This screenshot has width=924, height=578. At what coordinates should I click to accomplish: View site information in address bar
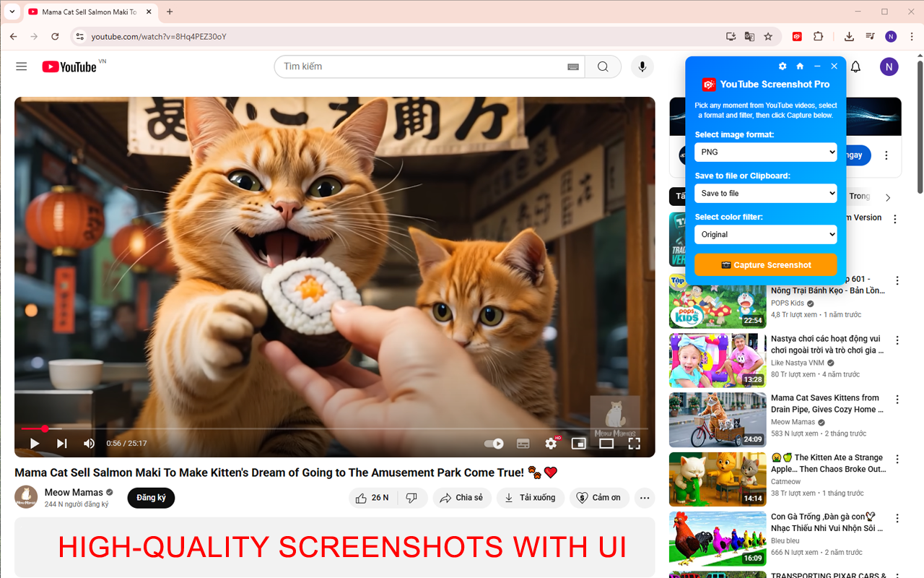click(79, 36)
